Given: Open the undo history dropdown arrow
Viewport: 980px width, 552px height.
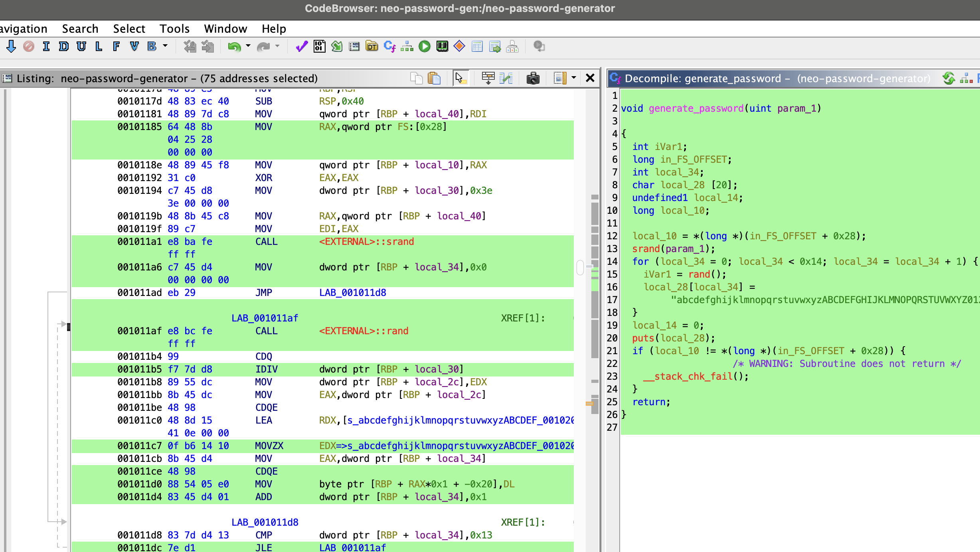Looking at the screenshot, I should 247,46.
